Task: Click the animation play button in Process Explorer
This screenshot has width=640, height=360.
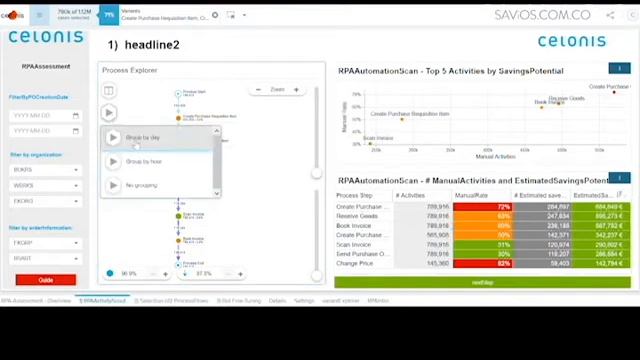Action: [109, 113]
